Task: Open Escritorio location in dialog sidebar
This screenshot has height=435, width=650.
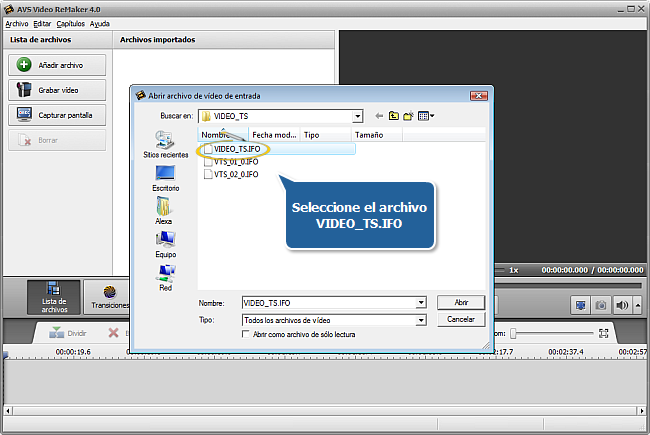Action: [x=165, y=178]
